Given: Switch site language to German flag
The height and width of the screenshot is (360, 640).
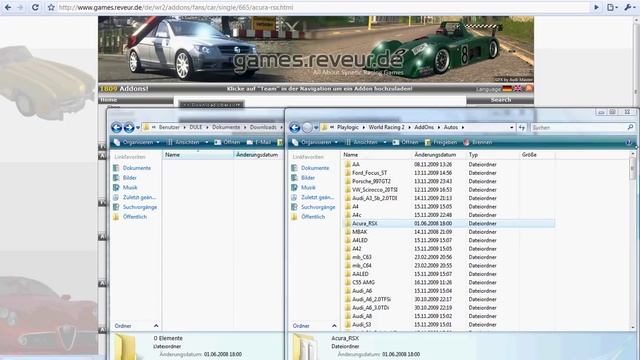Looking at the screenshot, I should click(507, 89).
